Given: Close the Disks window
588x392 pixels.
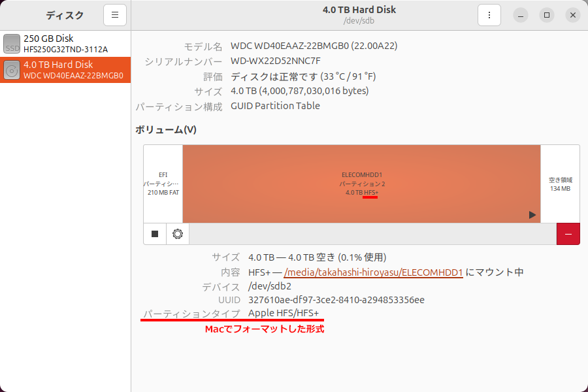Looking at the screenshot, I should tap(572, 15).
